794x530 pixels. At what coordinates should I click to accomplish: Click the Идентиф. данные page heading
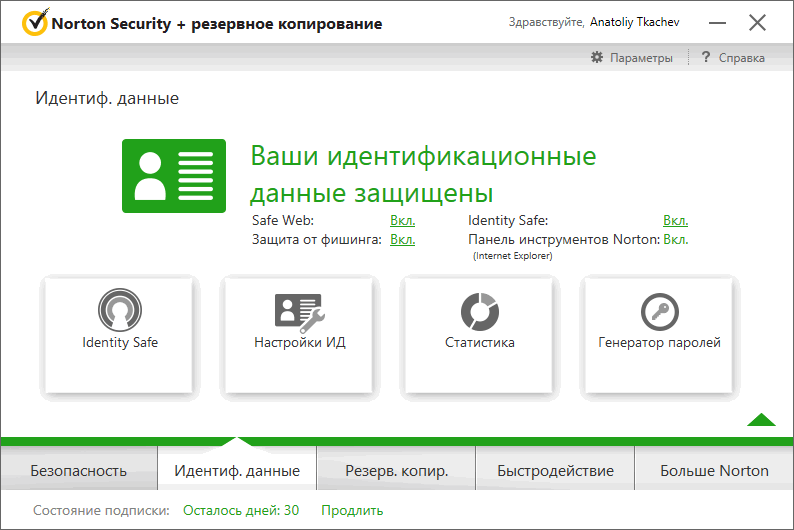[x=107, y=98]
